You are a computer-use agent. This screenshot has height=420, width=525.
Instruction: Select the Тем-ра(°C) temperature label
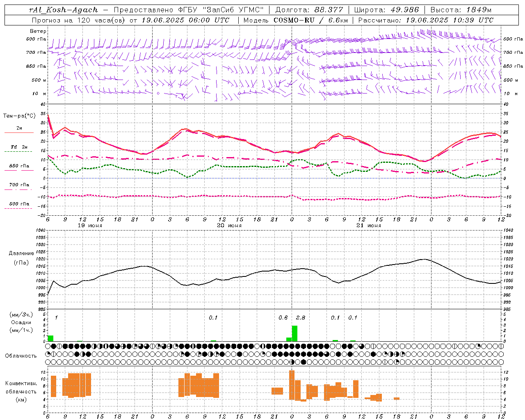point(19,116)
